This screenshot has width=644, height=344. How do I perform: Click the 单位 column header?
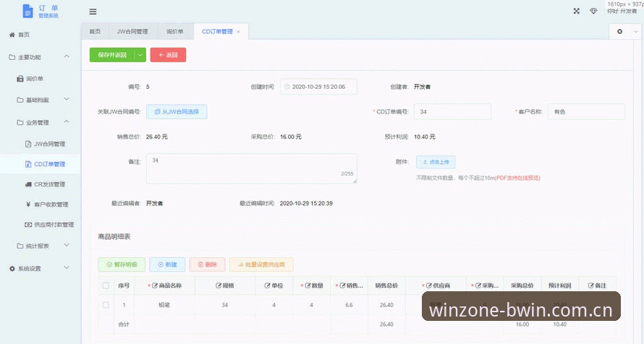click(274, 285)
